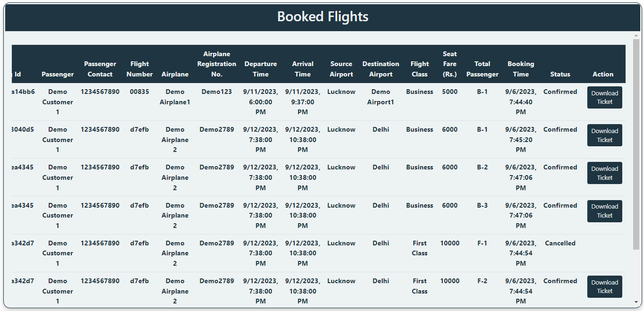
Task: Click the Seat Fare (Rs.) column header
Action: pyautogui.click(x=450, y=64)
